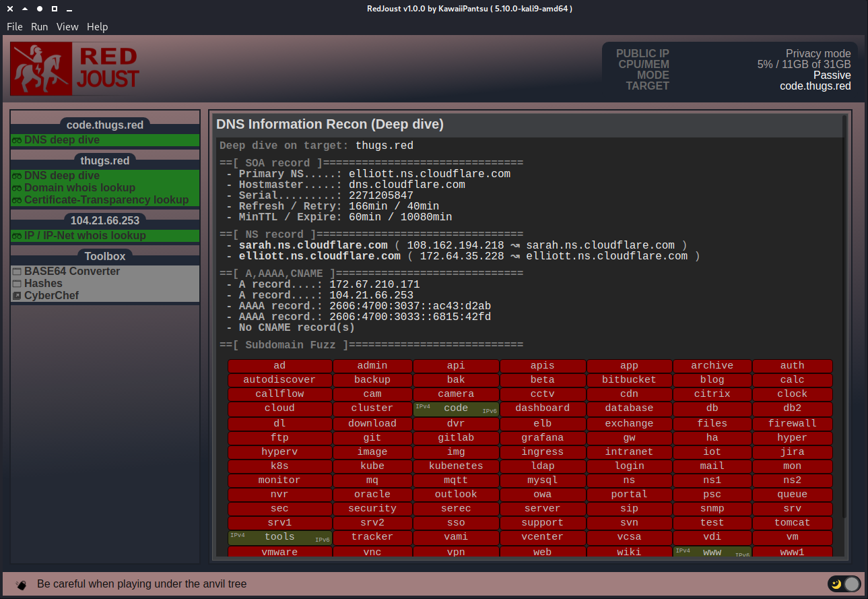Open Certificate-Transparency lookup result
Screen dimensions: 868x599
[105, 200]
